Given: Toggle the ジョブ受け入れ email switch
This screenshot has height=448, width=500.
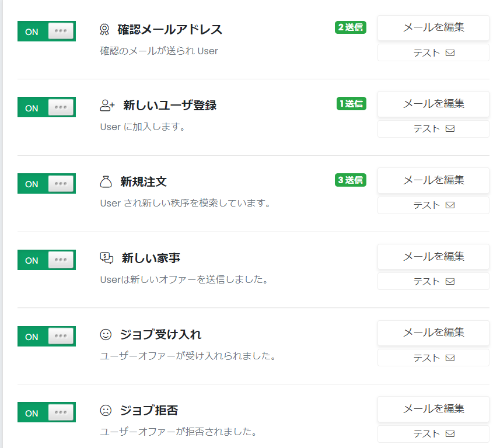Looking at the screenshot, I should click(47, 337).
